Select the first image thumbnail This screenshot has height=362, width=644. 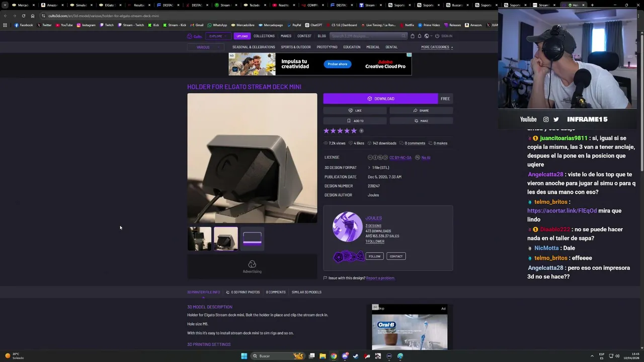[x=200, y=239]
